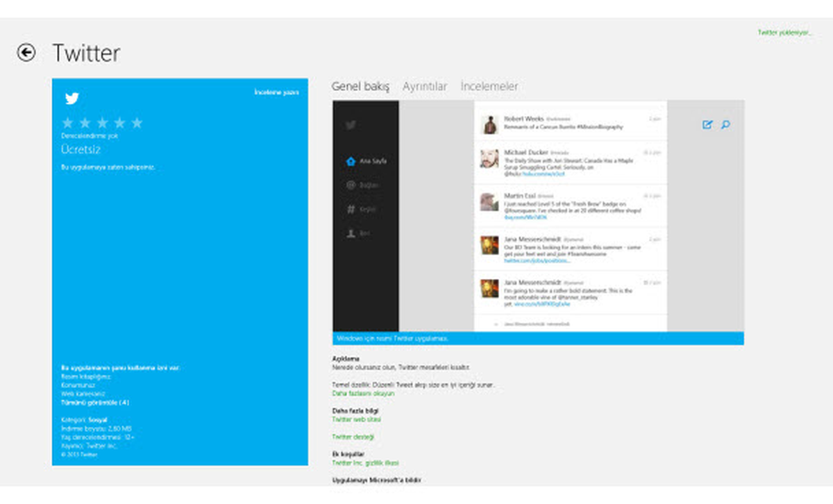Click the back arrow button
The image size is (833, 504).
click(26, 53)
